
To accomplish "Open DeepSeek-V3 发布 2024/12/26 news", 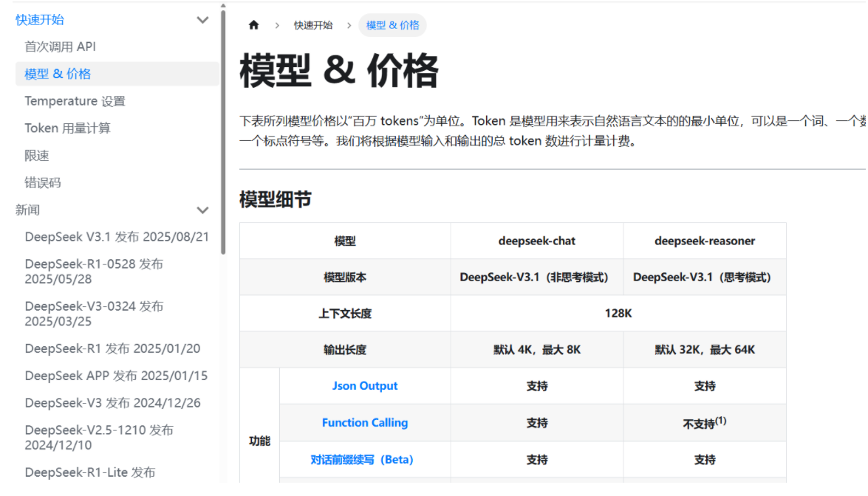I will 112,403.
